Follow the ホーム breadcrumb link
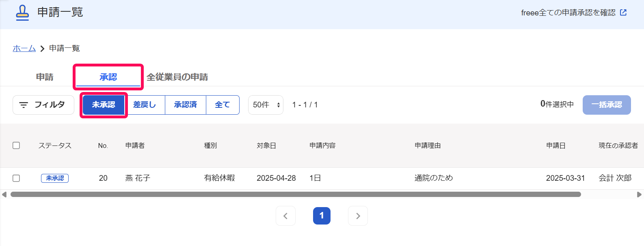 [x=24, y=48]
